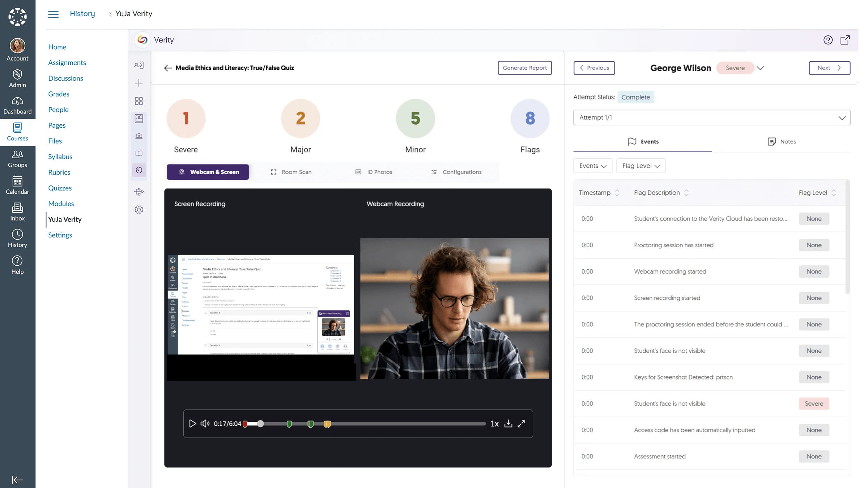The width and height of the screenshot is (868, 488).
Task: Open Verity help question mark icon
Action: (828, 40)
